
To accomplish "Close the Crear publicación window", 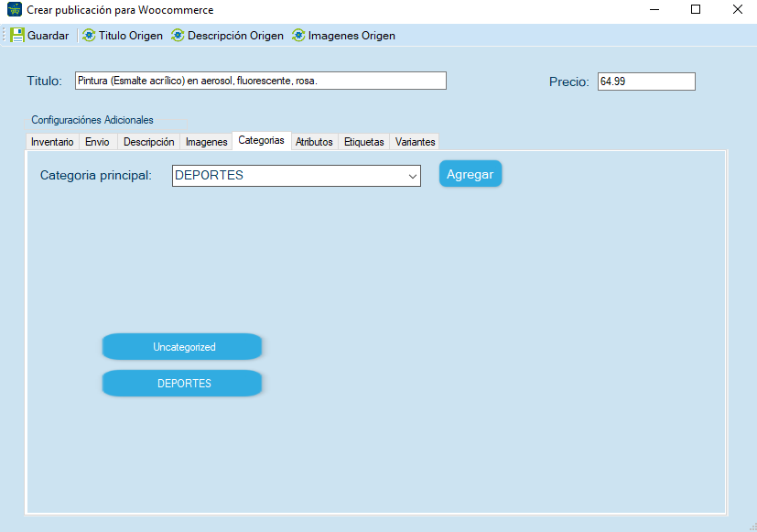I will point(737,10).
